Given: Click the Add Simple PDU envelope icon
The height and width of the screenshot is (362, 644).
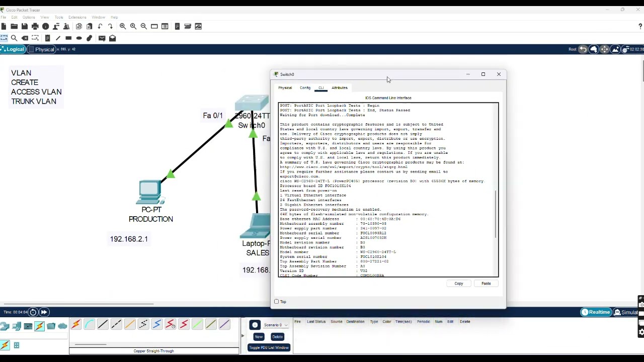Looking at the screenshot, I should 102,38.
